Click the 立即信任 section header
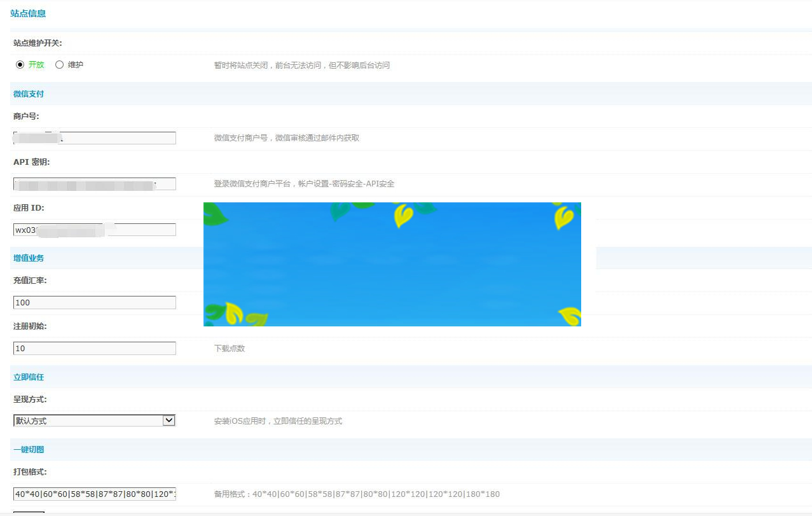The width and height of the screenshot is (812, 516). coord(28,377)
